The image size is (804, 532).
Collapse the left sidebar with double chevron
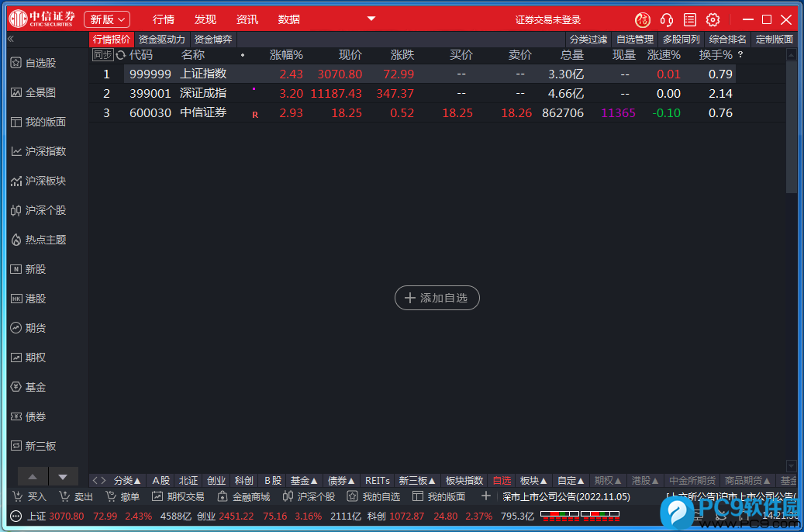11,39
